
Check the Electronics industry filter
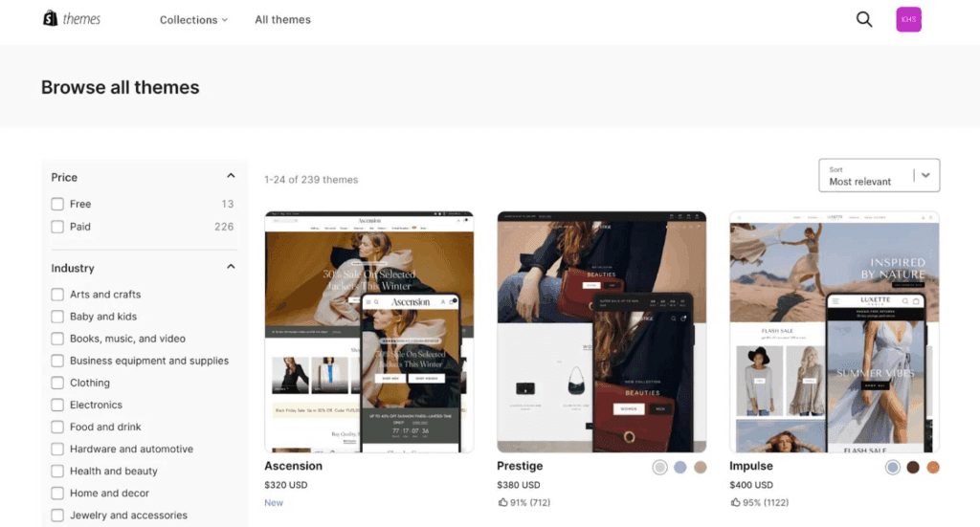coord(57,405)
